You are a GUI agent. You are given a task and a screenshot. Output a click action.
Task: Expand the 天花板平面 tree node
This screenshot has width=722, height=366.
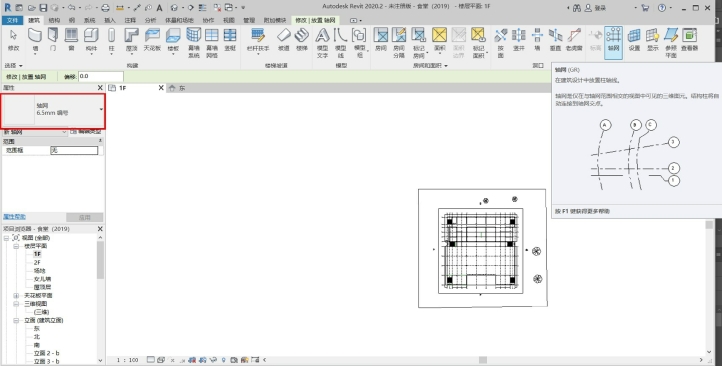click(16, 296)
